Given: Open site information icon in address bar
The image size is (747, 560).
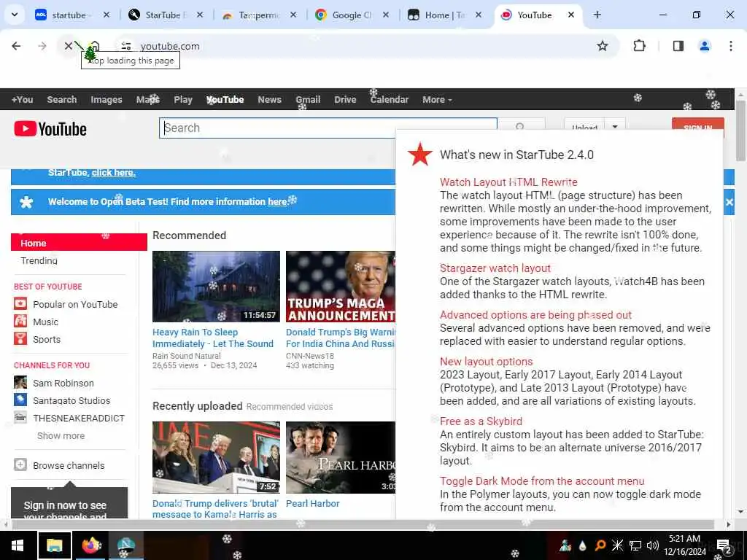Looking at the screenshot, I should (126, 46).
